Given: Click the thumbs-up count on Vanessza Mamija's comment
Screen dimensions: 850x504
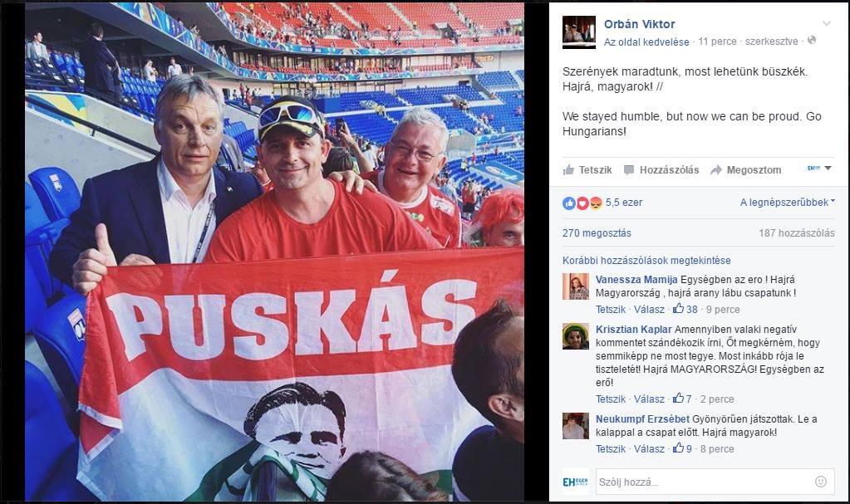Looking at the screenshot, I should (685, 309).
